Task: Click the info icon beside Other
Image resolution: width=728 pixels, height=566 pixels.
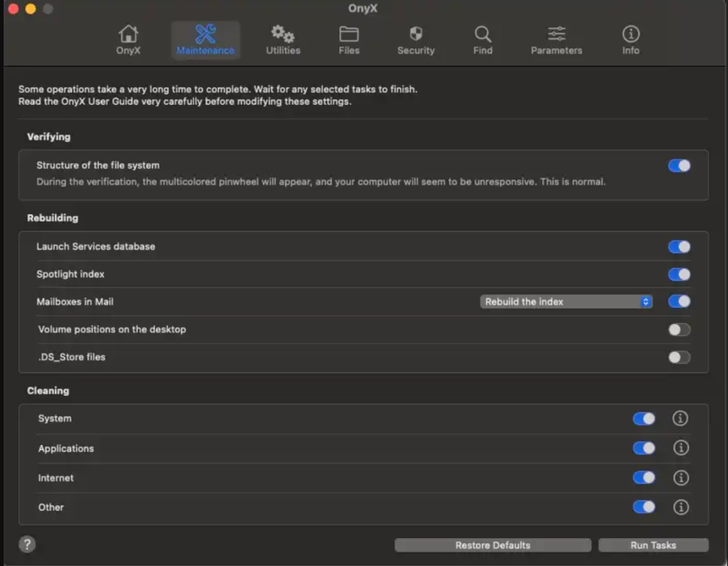Action: pyautogui.click(x=680, y=507)
